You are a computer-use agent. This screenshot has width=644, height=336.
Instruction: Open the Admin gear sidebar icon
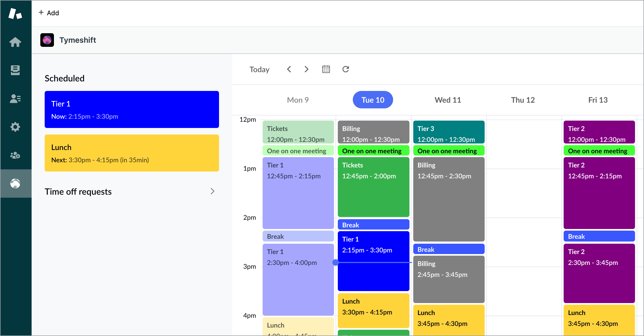tap(15, 127)
